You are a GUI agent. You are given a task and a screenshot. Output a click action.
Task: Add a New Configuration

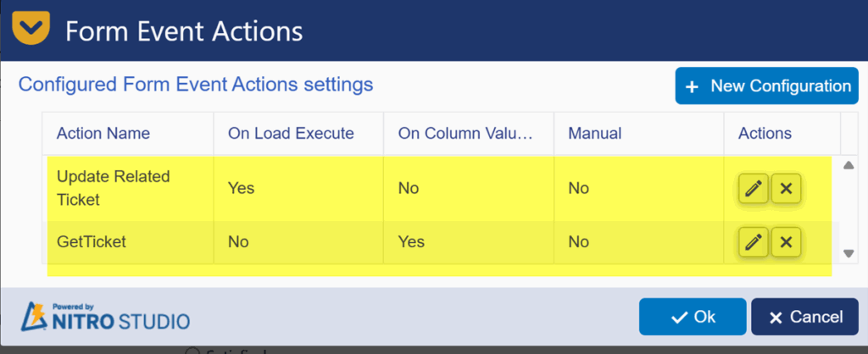pyautogui.click(x=766, y=86)
